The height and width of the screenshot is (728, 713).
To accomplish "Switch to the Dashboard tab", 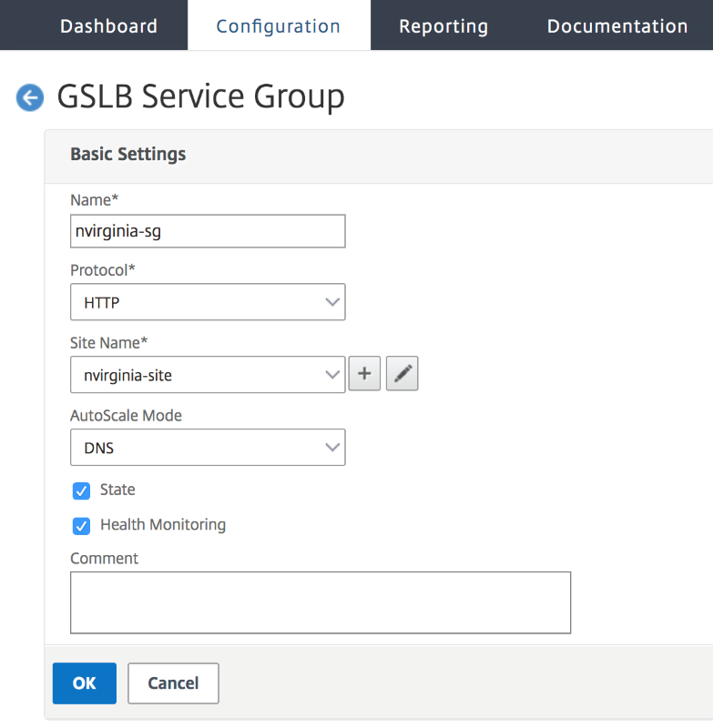I will [x=108, y=26].
